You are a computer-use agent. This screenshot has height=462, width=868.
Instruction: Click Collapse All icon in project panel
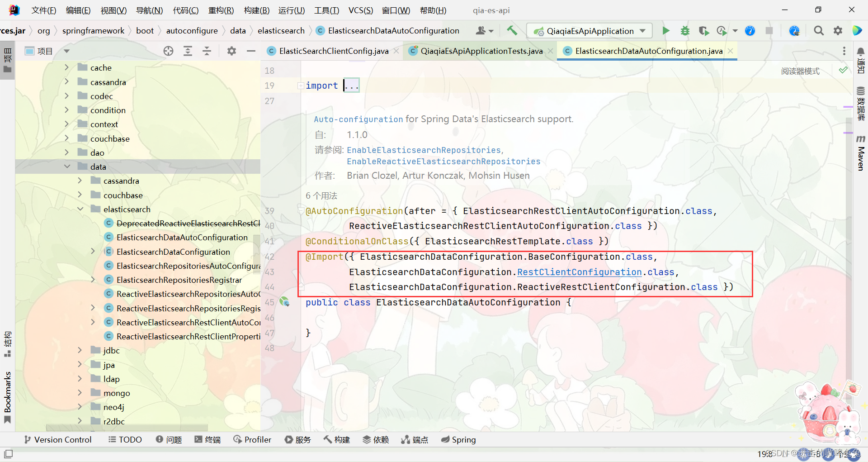click(x=207, y=51)
